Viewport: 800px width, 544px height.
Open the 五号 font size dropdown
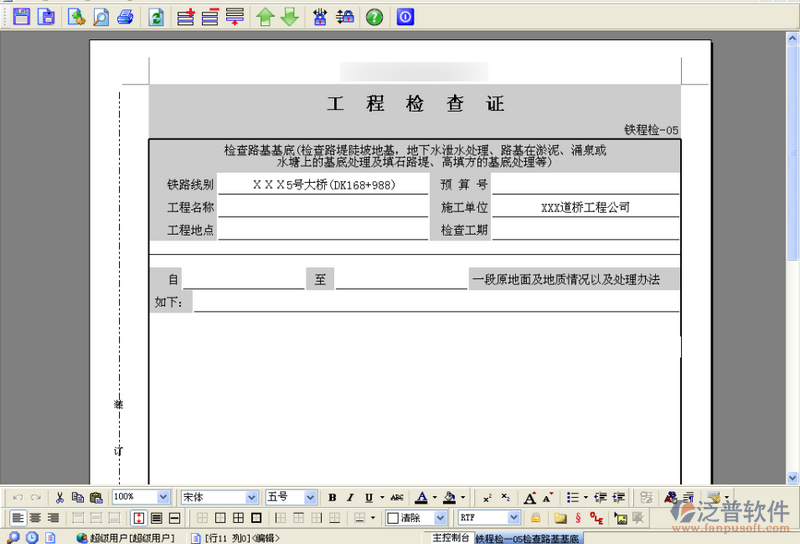tap(310, 497)
